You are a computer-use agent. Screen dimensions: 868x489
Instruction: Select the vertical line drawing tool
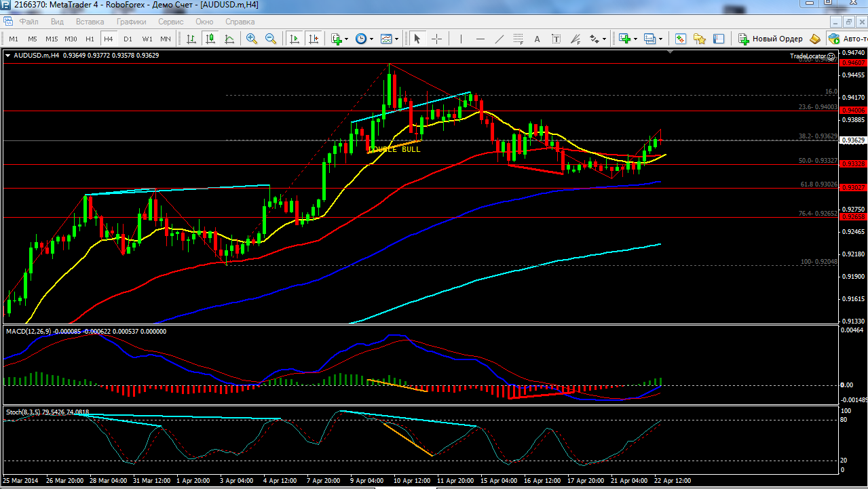(x=461, y=39)
